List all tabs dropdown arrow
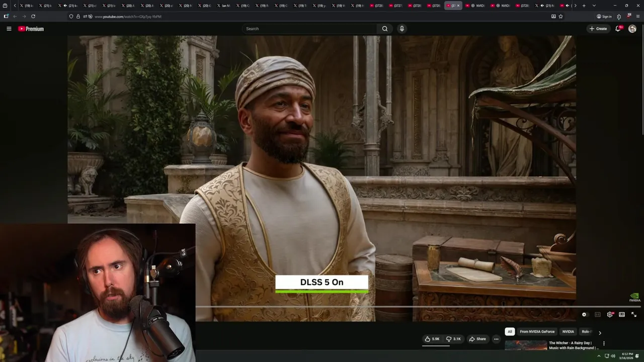 point(594,6)
